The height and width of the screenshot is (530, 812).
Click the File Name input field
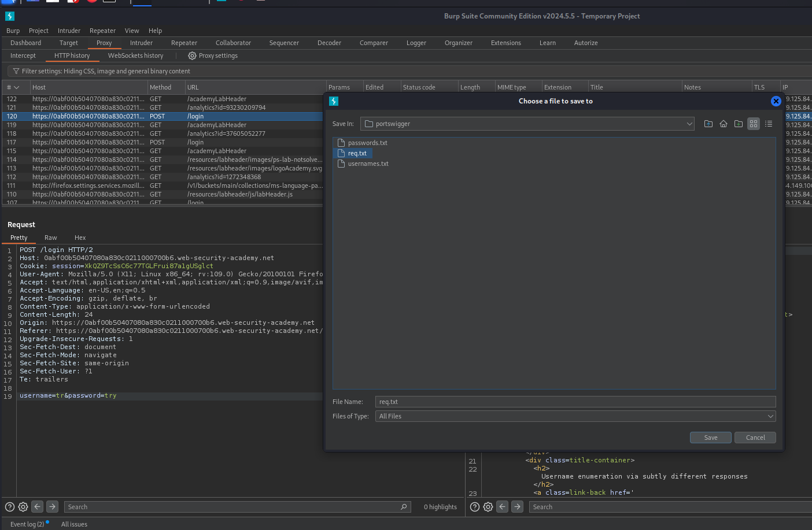point(575,402)
